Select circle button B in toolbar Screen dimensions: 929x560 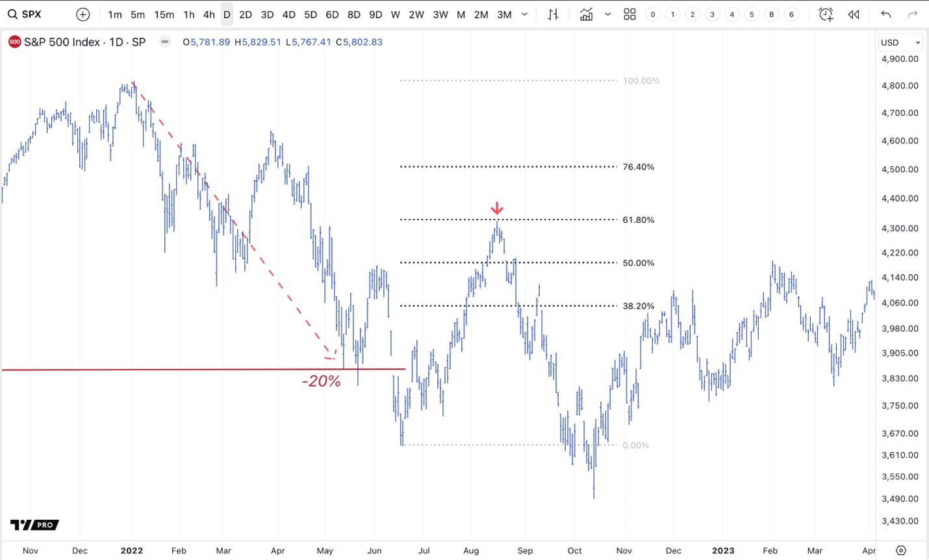pos(772,14)
